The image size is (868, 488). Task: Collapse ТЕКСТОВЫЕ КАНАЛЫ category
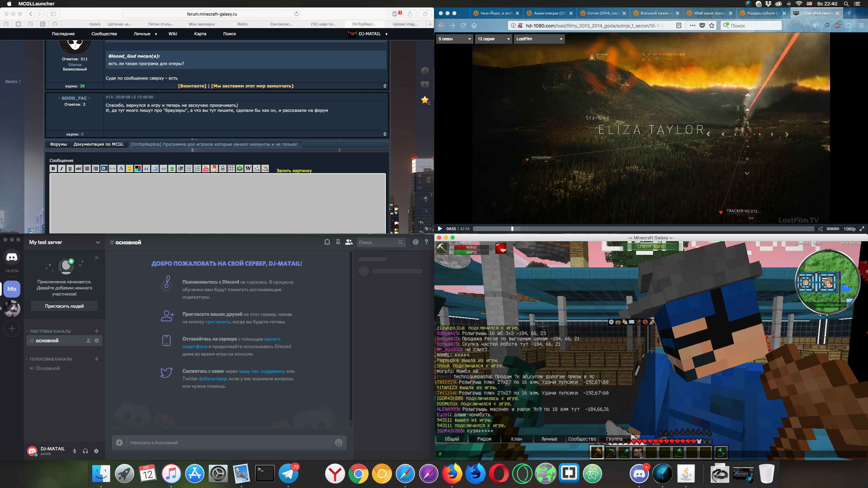pyautogui.click(x=48, y=331)
